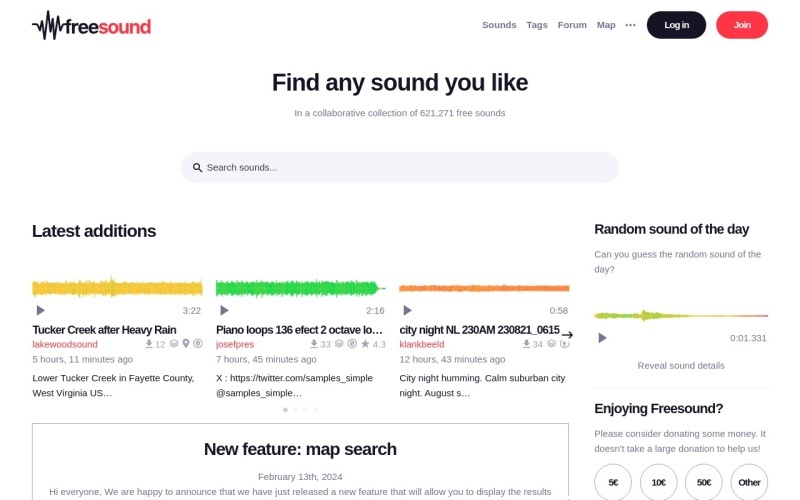
Task: Play the city night NL sound
Action: click(408, 310)
